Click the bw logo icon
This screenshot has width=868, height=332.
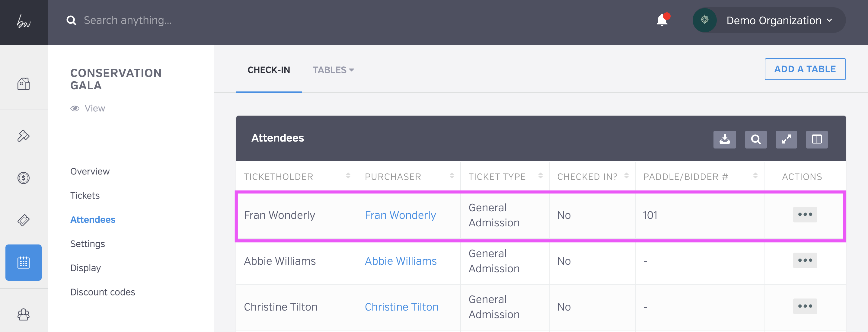pyautogui.click(x=24, y=22)
